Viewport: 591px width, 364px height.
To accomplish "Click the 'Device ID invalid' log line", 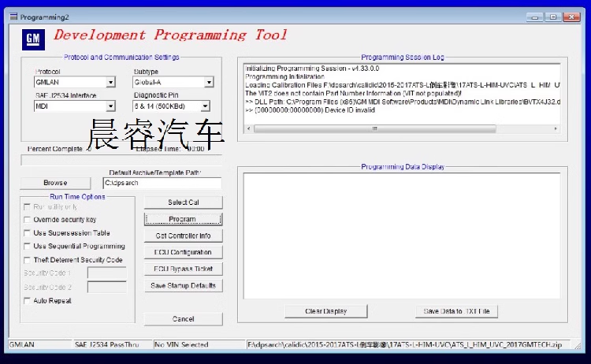I will 310,110.
